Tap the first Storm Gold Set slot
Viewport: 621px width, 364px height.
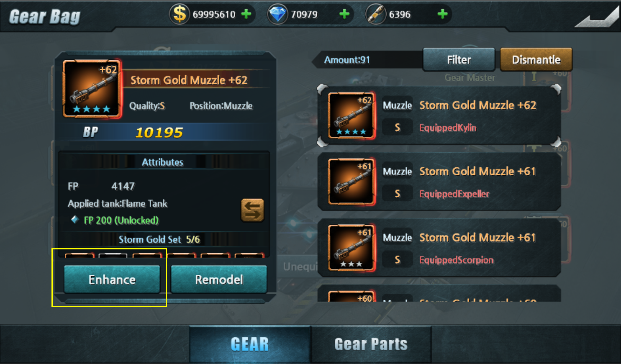pyautogui.click(x=80, y=255)
